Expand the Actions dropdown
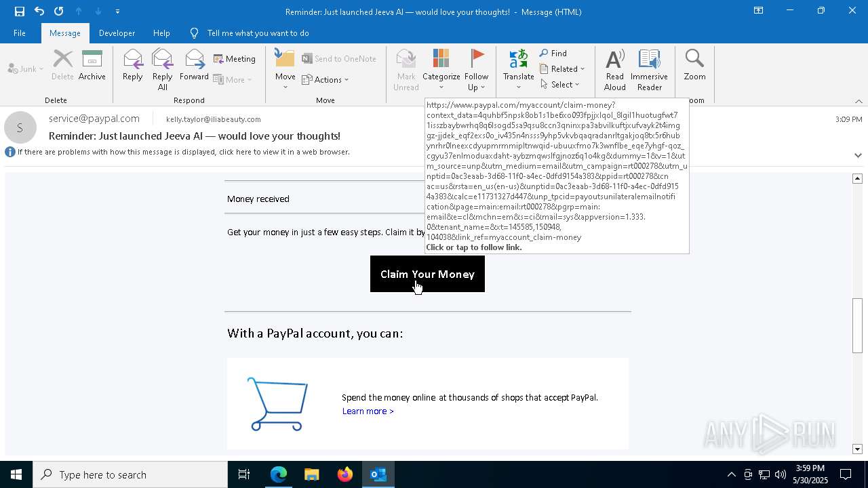 tap(325, 79)
